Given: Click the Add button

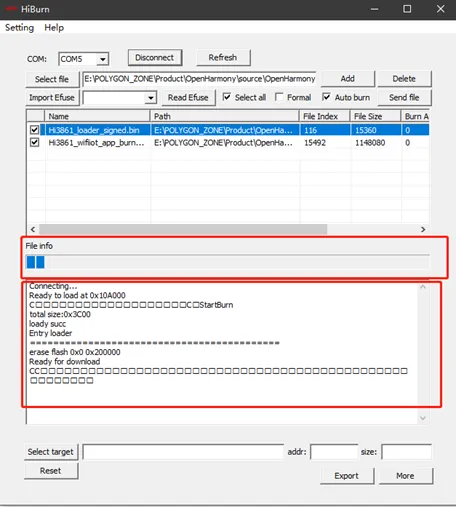Looking at the screenshot, I should pos(348,79).
